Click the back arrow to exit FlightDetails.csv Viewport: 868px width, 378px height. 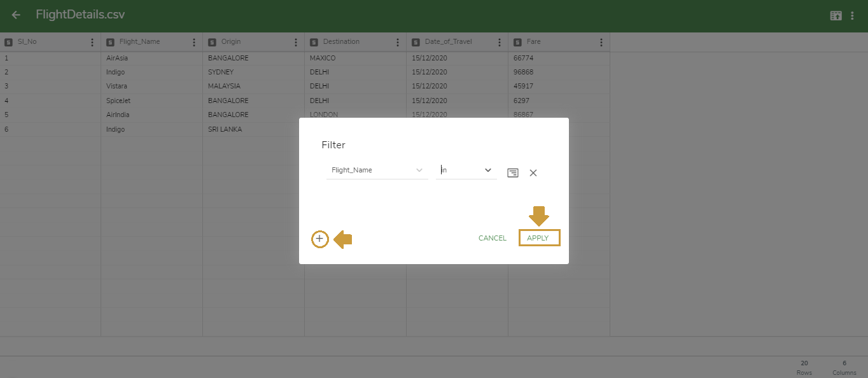(15, 15)
